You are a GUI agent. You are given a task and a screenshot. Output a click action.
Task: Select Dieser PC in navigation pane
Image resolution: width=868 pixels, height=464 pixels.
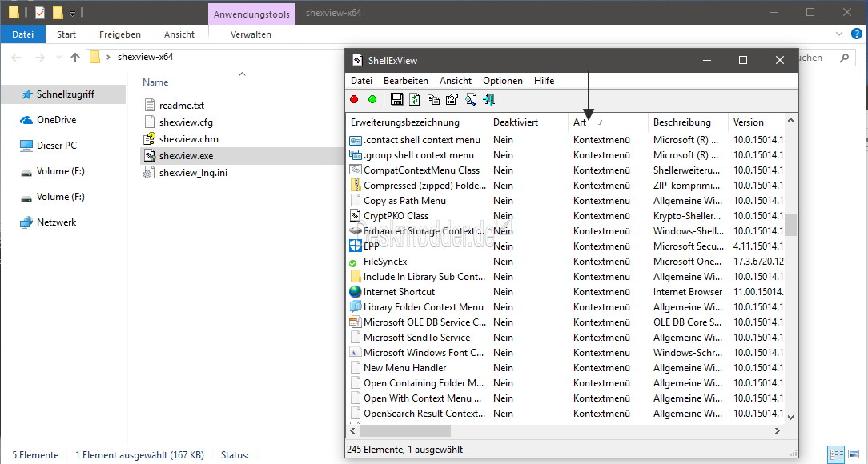56,146
